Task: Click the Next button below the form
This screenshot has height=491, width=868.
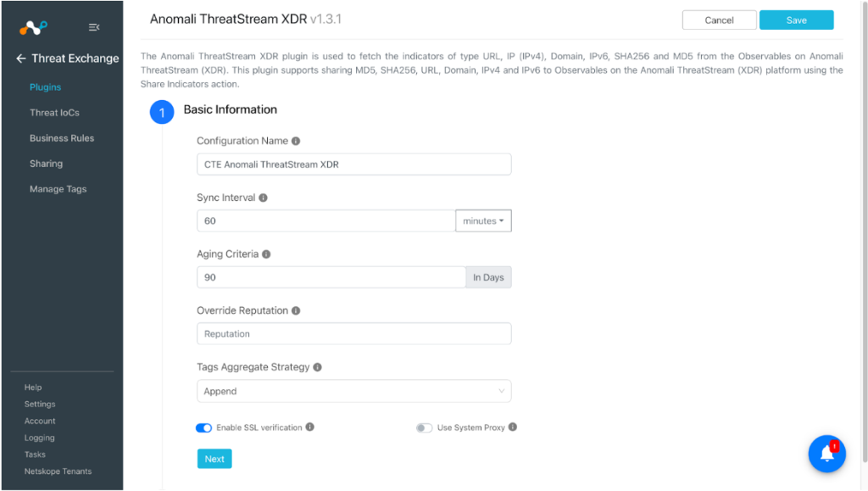Action: pyautogui.click(x=214, y=458)
